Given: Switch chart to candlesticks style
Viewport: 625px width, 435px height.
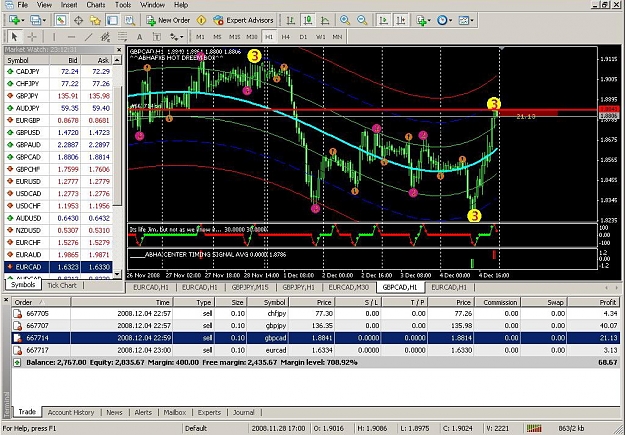Looking at the screenshot, I should click(307, 20).
